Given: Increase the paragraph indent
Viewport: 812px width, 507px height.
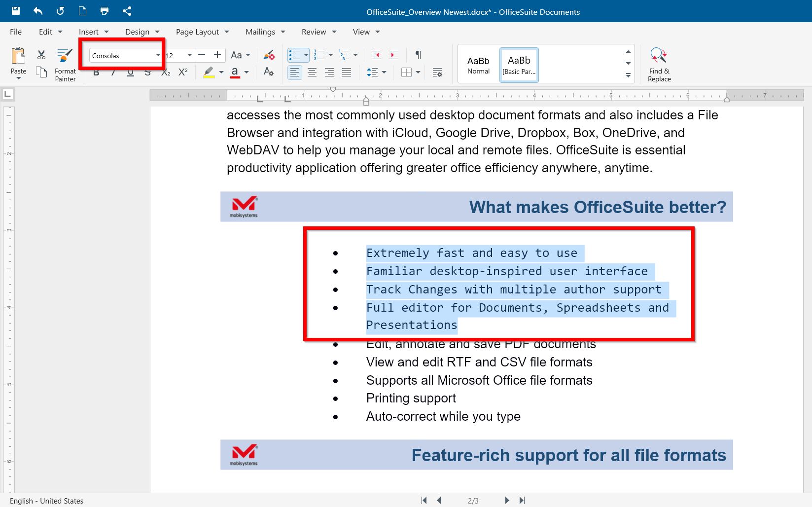Looking at the screenshot, I should (x=394, y=55).
